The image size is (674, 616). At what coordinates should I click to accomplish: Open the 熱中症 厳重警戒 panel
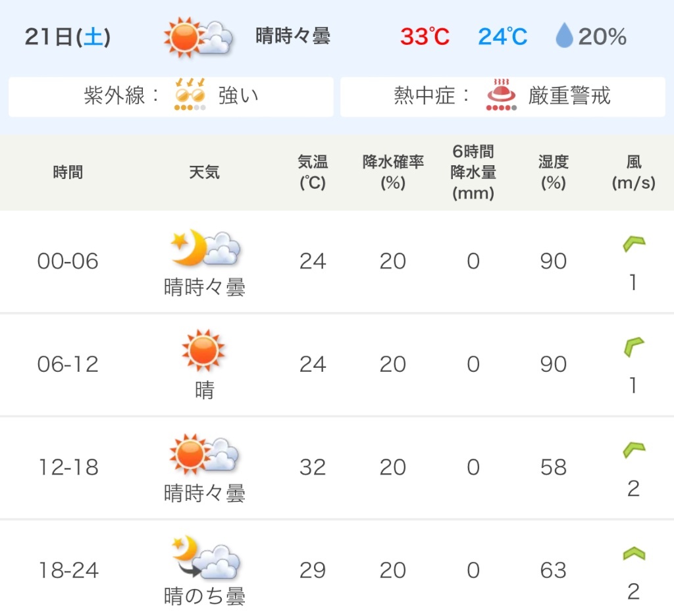[x=503, y=97]
